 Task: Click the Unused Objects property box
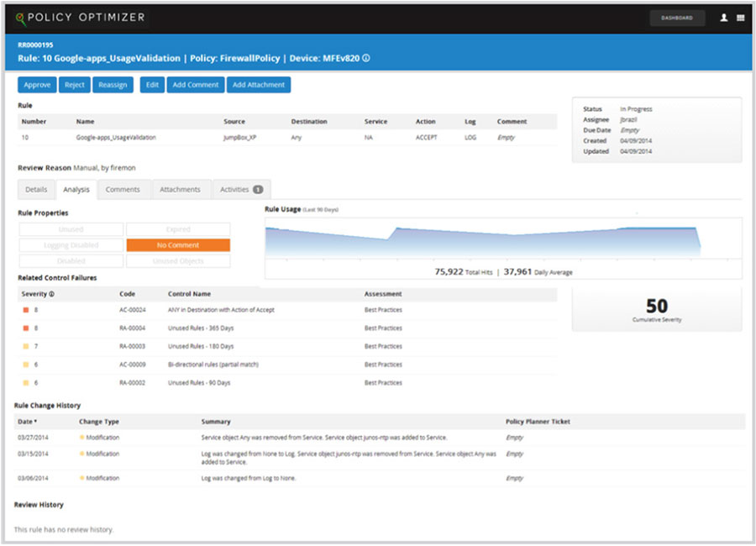coord(178,261)
